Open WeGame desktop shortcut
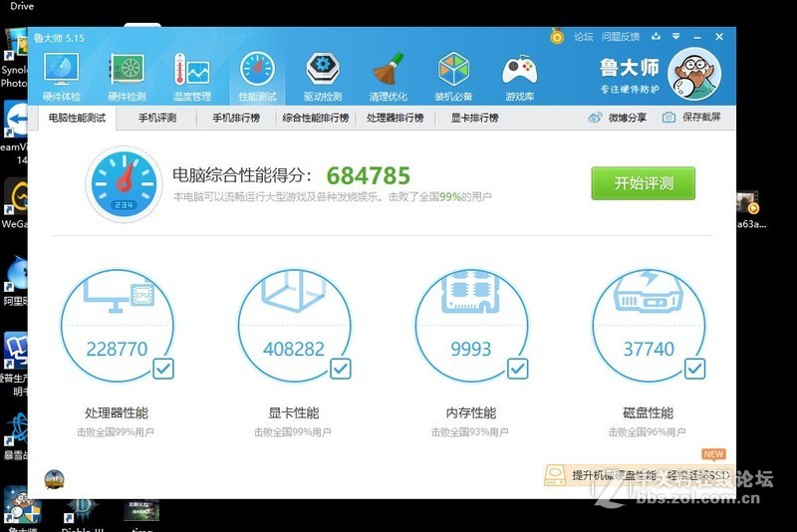The height and width of the screenshot is (532, 797). pos(14,203)
